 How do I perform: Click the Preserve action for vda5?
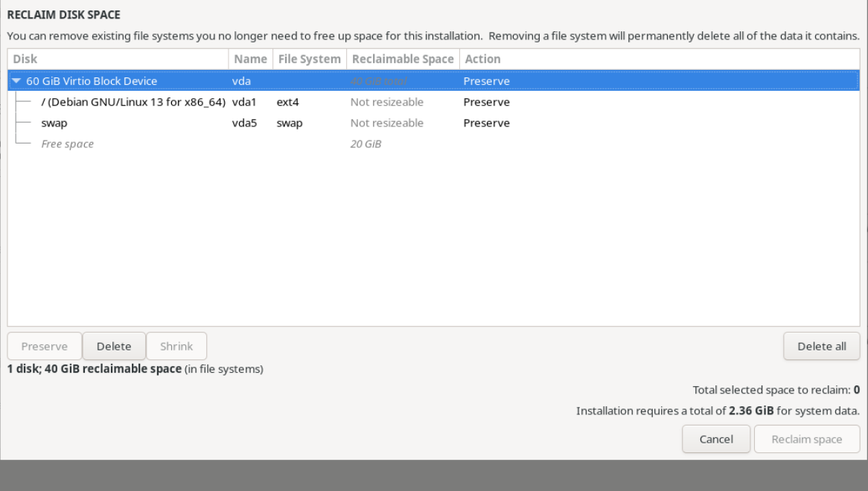click(487, 123)
